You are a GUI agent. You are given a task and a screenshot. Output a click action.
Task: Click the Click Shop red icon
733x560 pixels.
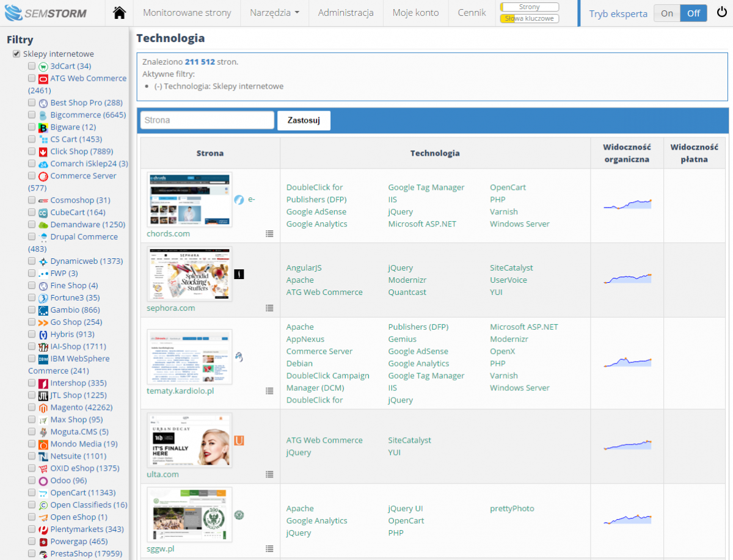click(43, 152)
